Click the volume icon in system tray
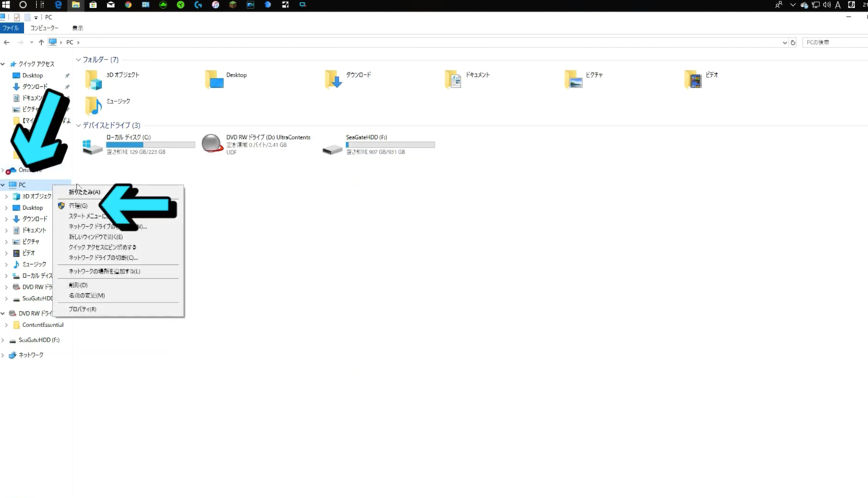The image size is (868, 498). pyautogui.click(x=827, y=4)
